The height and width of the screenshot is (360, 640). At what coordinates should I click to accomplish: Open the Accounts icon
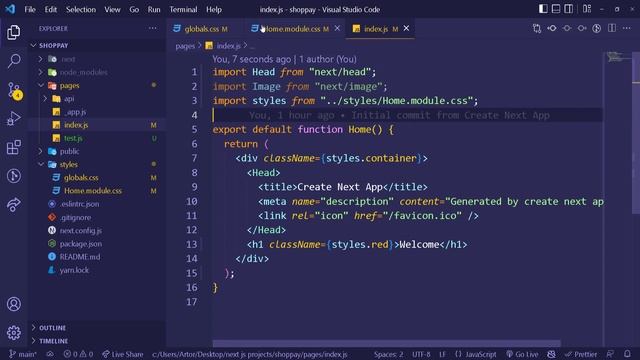(13, 304)
